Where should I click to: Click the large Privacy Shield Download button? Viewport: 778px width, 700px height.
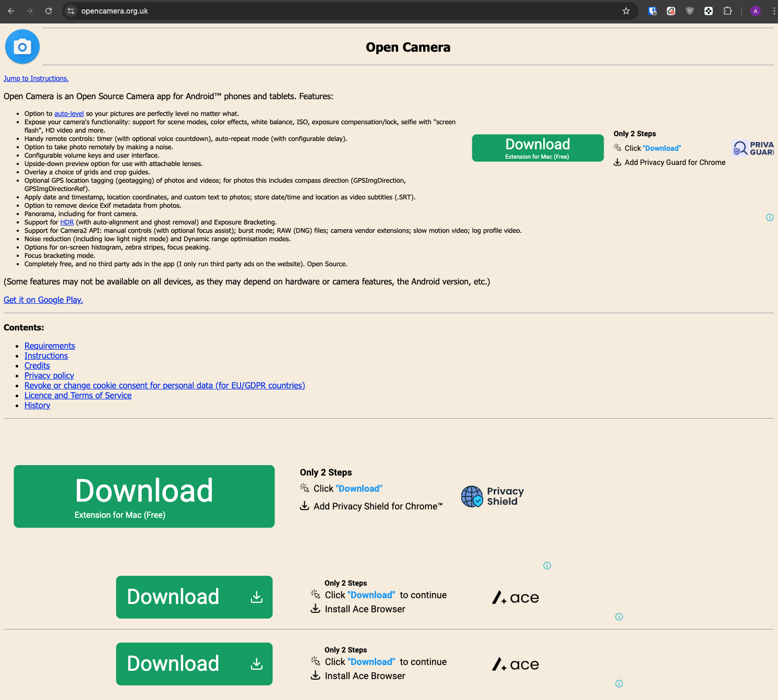point(144,496)
